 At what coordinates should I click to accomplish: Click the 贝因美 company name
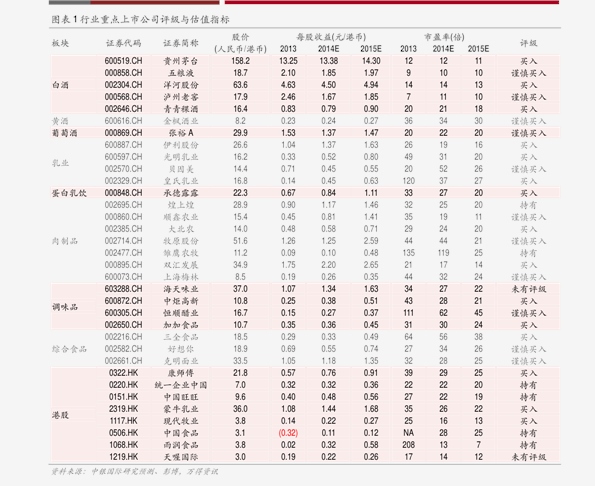point(181,169)
